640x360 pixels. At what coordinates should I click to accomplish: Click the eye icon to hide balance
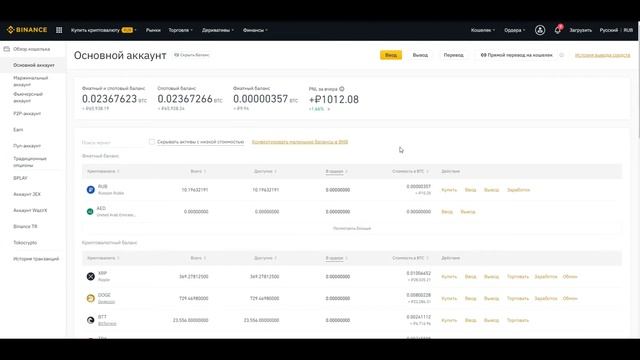[176, 55]
